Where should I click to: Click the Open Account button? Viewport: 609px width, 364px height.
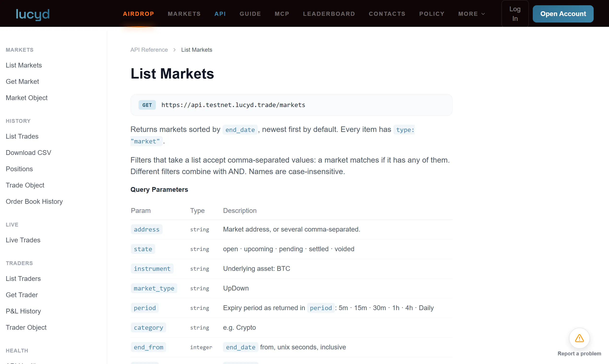click(563, 14)
